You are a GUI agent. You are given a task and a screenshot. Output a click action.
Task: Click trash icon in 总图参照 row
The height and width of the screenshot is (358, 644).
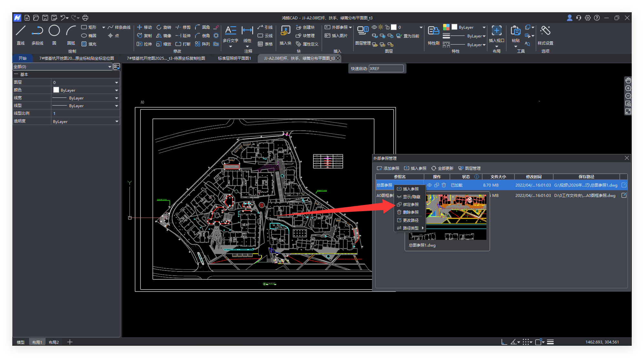[x=444, y=185]
